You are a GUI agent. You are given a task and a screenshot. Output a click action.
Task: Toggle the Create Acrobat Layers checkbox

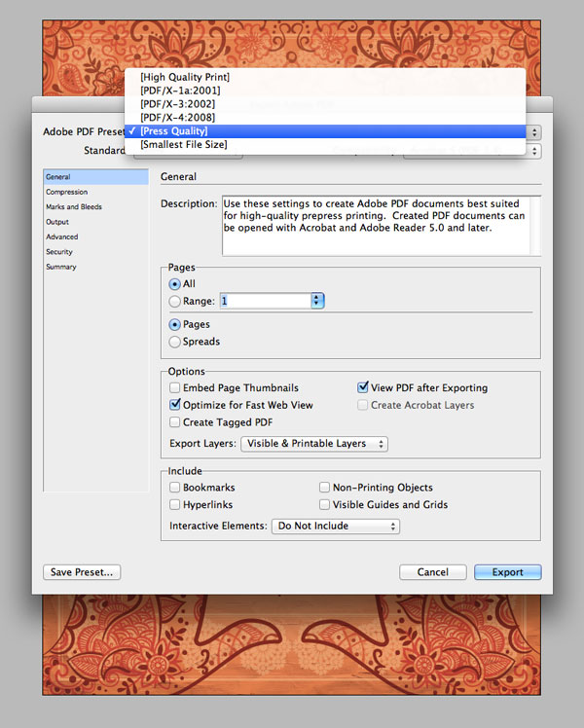pyautogui.click(x=362, y=405)
